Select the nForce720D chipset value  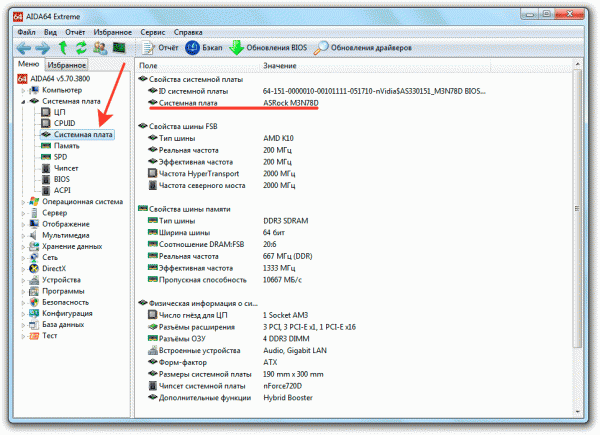tap(282, 386)
